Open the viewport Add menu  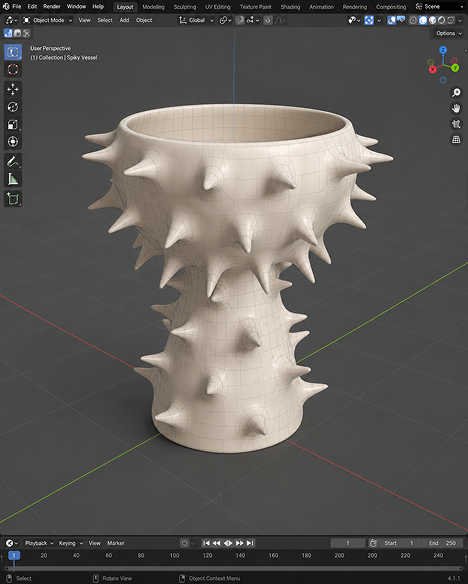124,20
